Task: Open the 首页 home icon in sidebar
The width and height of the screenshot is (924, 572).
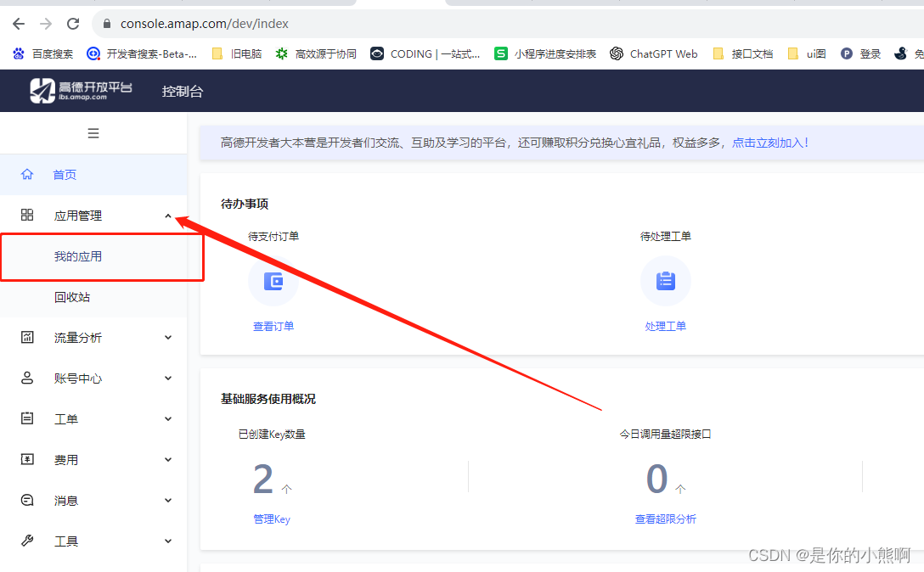Action: tap(27, 174)
